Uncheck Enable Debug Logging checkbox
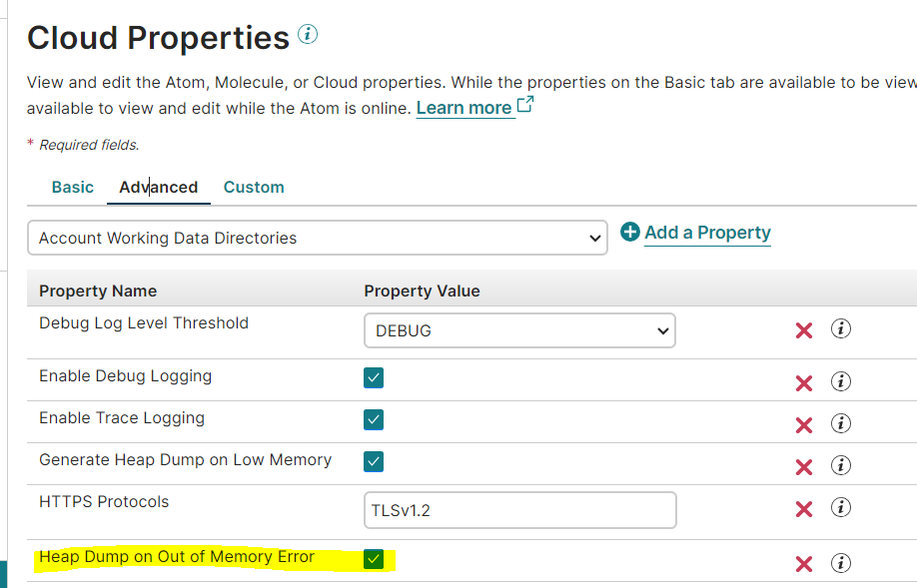The height and width of the screenshot is (588, 917). pyautogui.click(x=374, y=378)
